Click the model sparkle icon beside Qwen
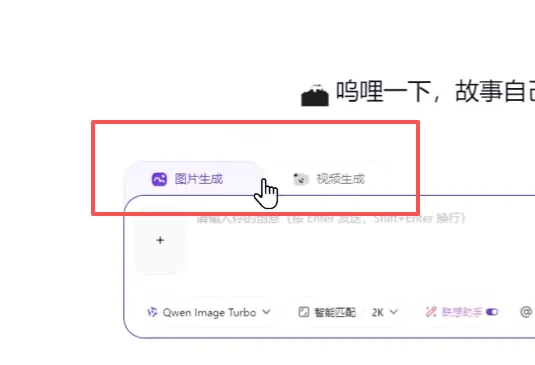This screenshot has width=535, height=365. point(152,312)
